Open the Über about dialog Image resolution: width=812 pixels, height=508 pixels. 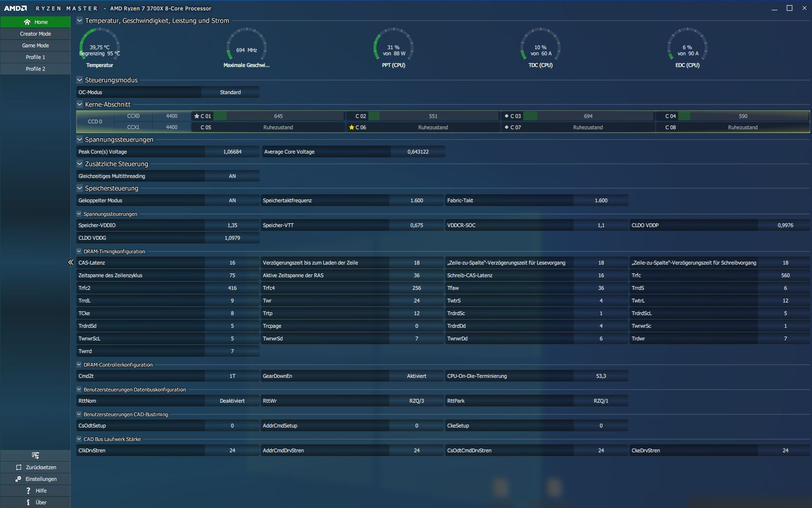click(36, 502)
